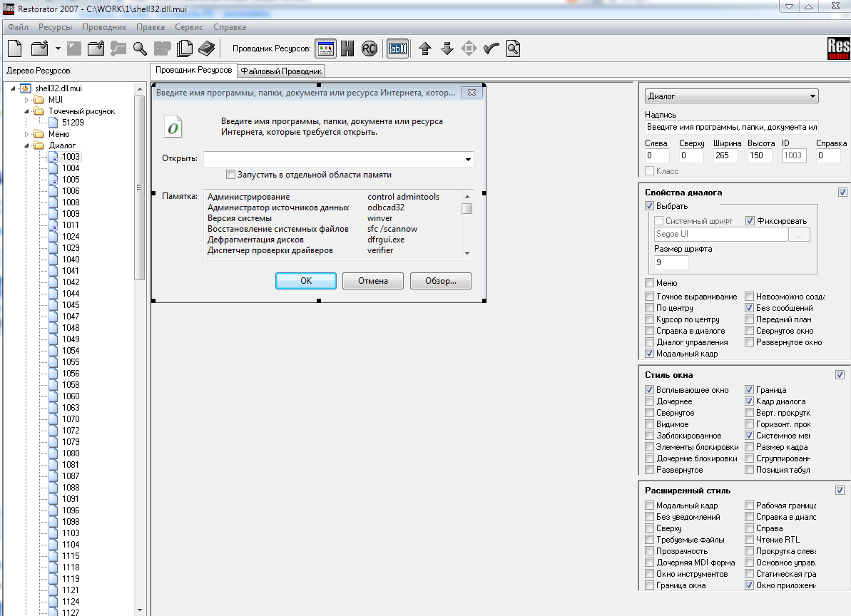The width and height of the screenshot is (851, 616).
Task: Click the grayed RP toolbar icon
Action: click(162, 48)
